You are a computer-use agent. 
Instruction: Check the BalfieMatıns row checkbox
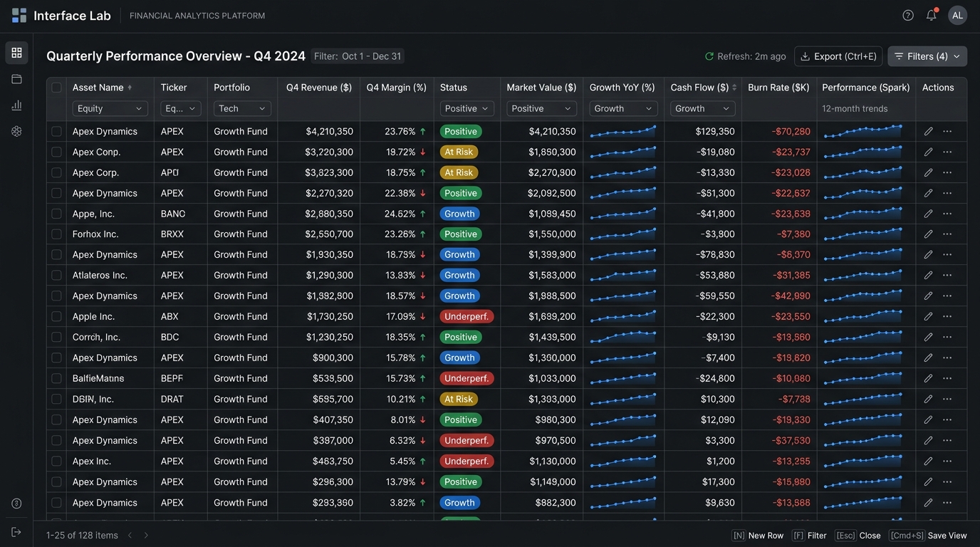[56, 378]
